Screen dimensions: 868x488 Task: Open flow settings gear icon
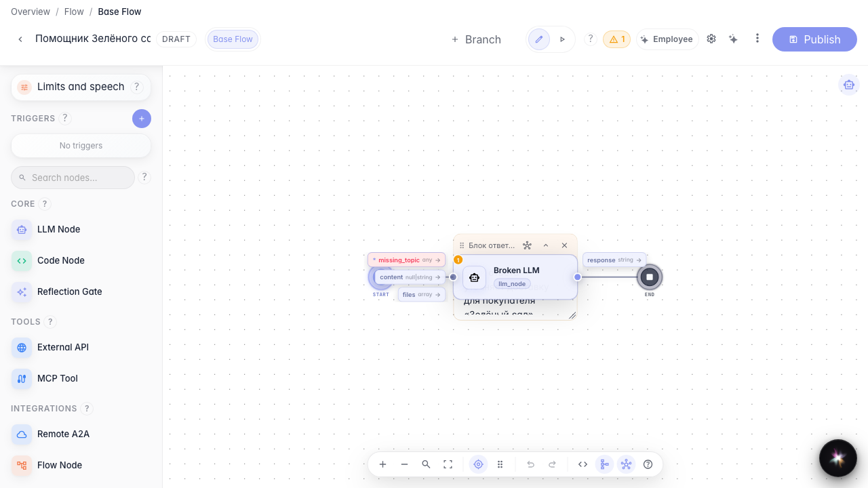tap(711, 39)
